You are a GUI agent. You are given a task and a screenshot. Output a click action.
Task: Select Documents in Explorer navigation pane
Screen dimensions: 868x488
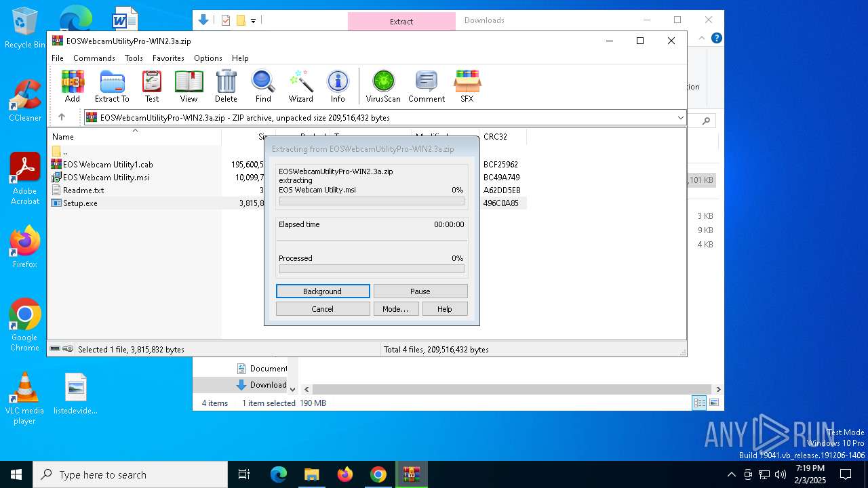tap(261, 369)
